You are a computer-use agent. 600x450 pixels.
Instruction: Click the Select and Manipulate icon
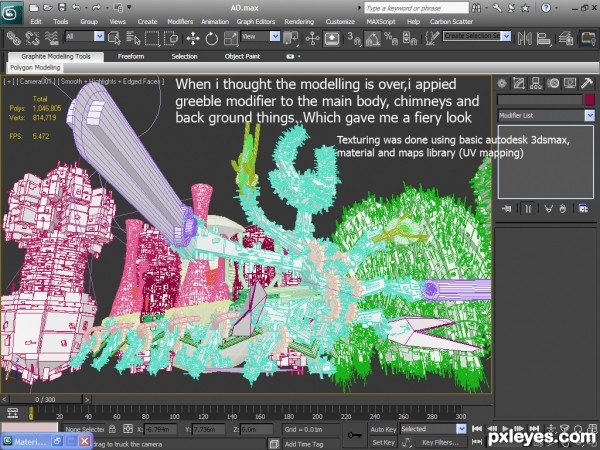pyautogui.click(x=312, y=38)
